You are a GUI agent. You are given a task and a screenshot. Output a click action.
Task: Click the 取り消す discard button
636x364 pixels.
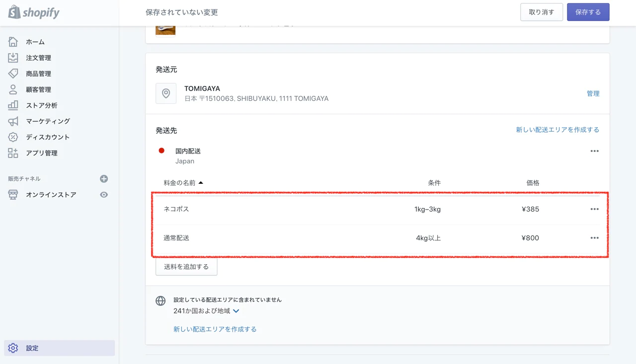(541, 12)
